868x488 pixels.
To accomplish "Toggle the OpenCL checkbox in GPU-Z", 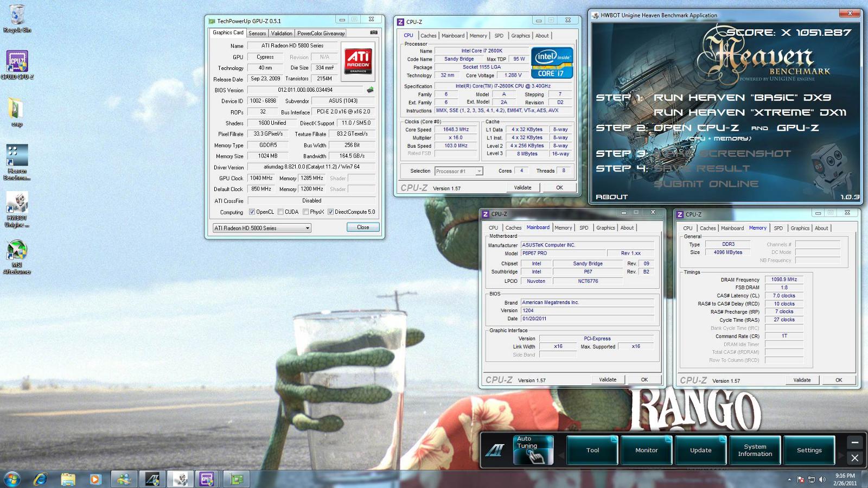I will 252,212.
